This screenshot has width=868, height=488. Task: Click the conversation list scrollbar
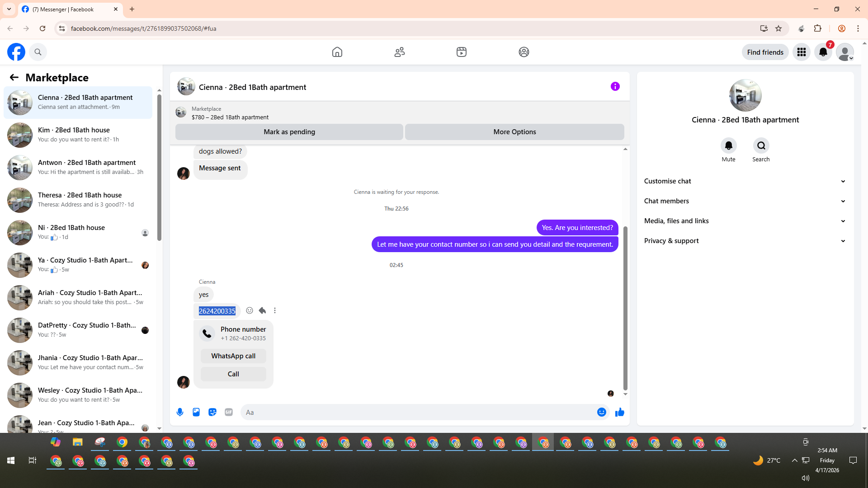click(159, 167)
